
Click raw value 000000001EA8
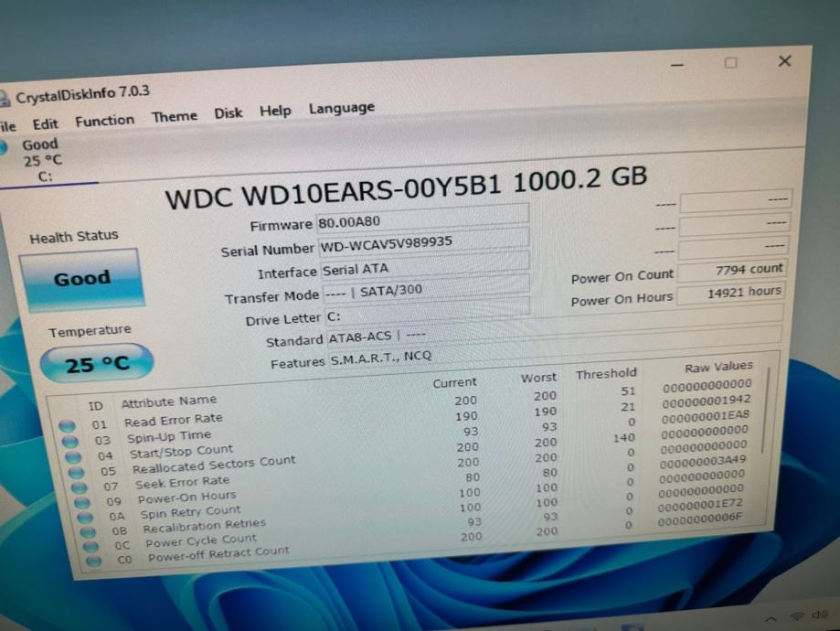(x=706, y=417)
